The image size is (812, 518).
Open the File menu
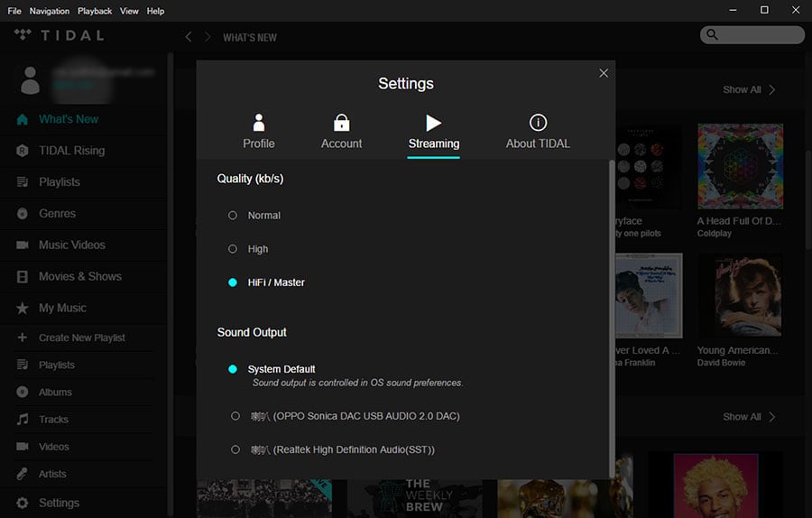point(14,11)
